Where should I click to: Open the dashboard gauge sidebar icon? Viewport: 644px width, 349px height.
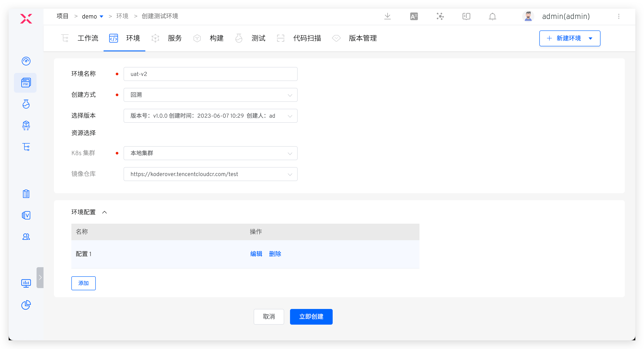point(26,61)
